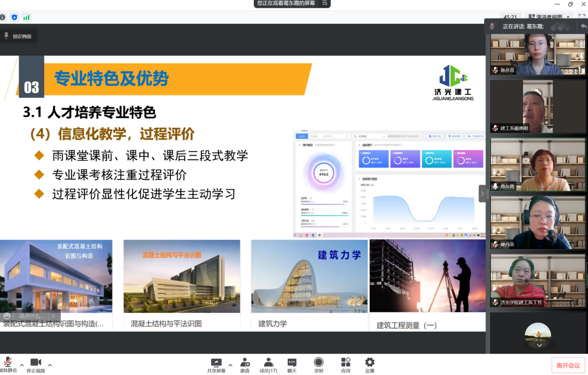Type in the say something chat box
This screenshot has height=375, width=588.
pos(32,316)
